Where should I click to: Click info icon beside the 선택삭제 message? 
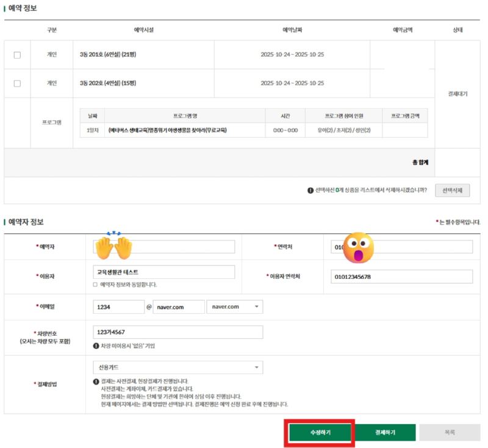click(310, 190)
